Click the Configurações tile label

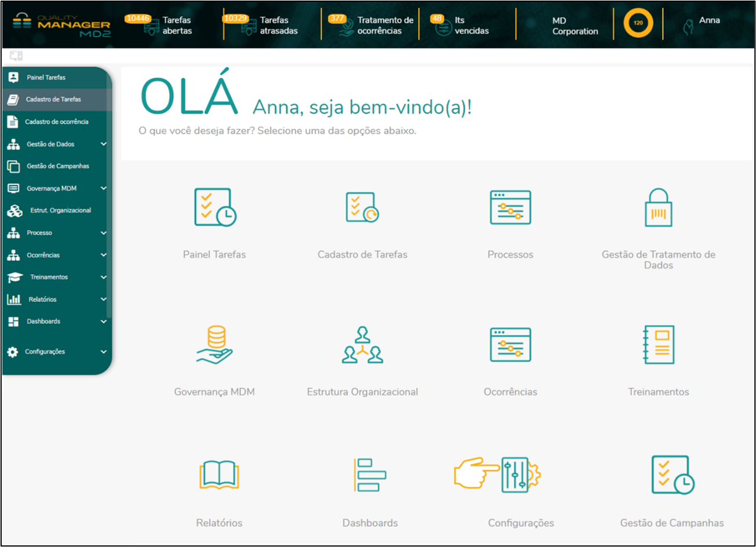521,523
